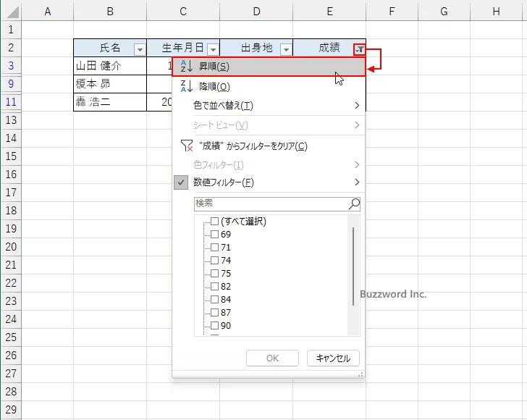Check the 74 value checkbox
The width and height of the screenshot is (527, 420).
tap(214, 260)
